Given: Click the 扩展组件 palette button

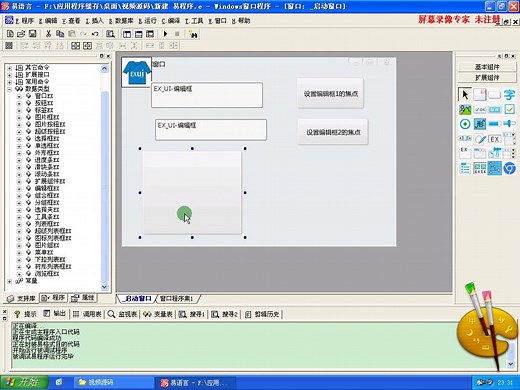Looking at the screenshot, I should pos(487,78).
